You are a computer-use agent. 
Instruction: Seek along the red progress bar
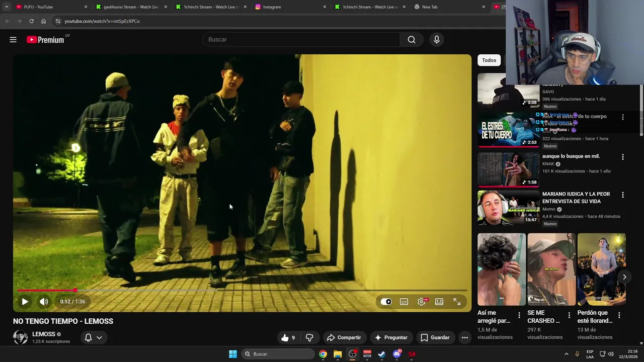click(x=242, y=291)
